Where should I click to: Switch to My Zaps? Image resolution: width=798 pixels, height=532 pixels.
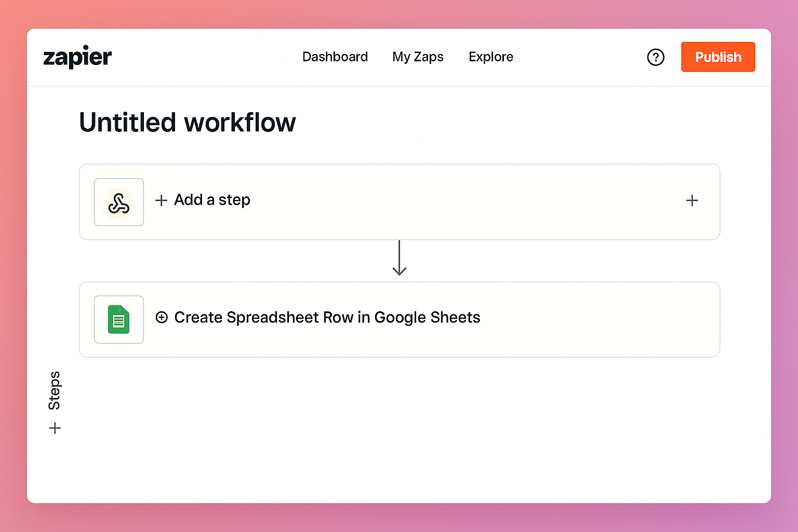tap(418, 57)
